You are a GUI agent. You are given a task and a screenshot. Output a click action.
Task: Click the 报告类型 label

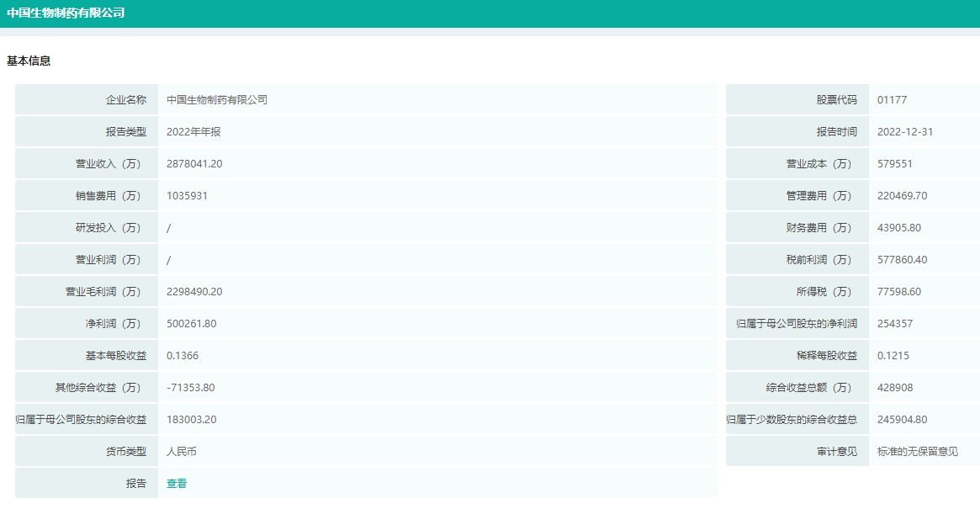pos(126,131)
